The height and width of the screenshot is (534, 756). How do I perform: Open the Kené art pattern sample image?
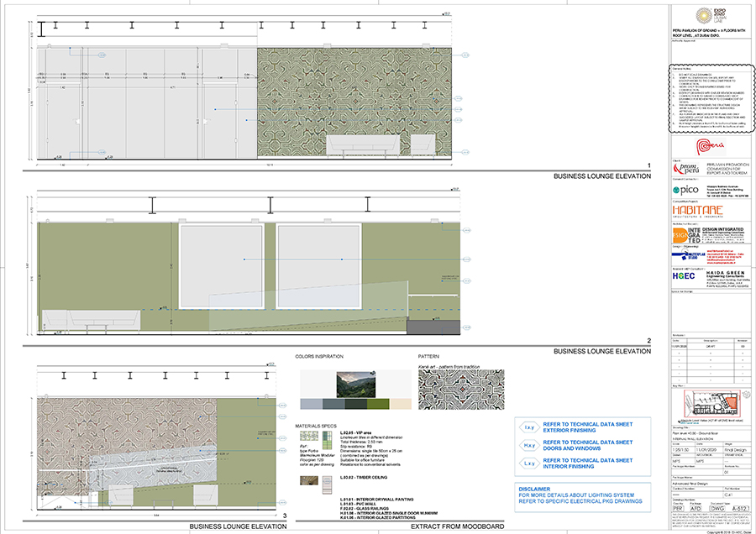tap(461, 390)
